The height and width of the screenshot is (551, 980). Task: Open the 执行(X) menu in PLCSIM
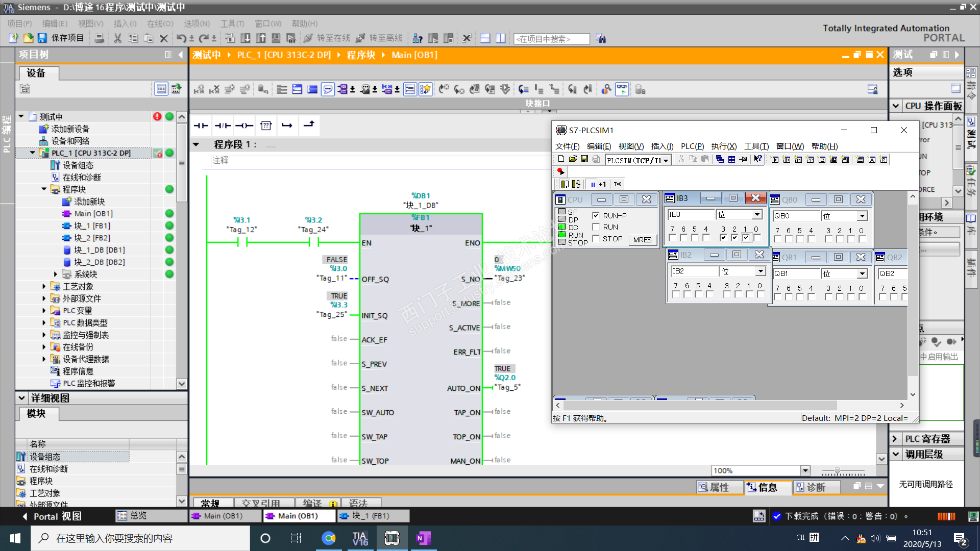click(724, 146)
